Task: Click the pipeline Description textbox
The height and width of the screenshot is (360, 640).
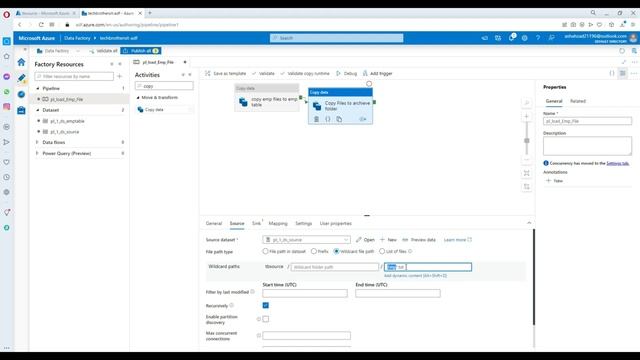Action: point(587,146)
